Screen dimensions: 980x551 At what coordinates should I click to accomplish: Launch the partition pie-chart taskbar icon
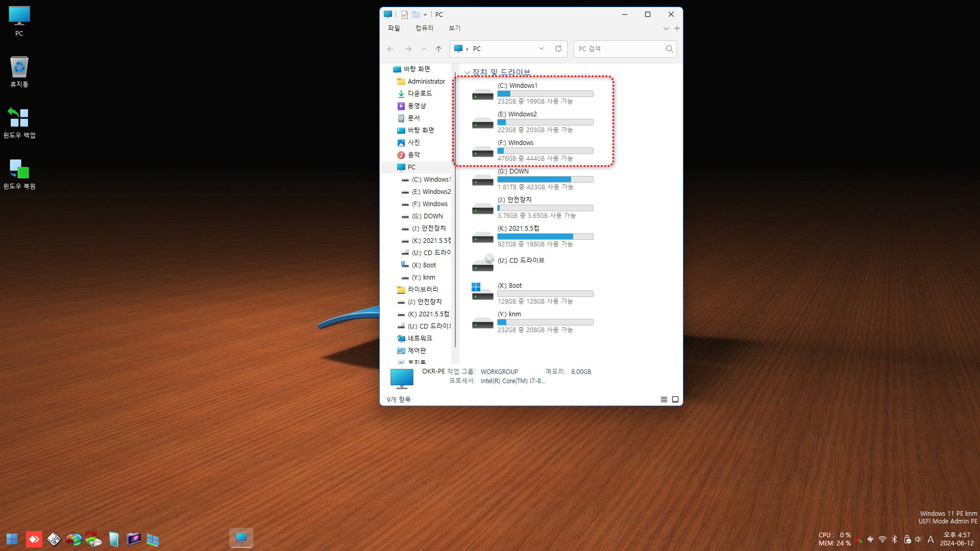(73, 539)
